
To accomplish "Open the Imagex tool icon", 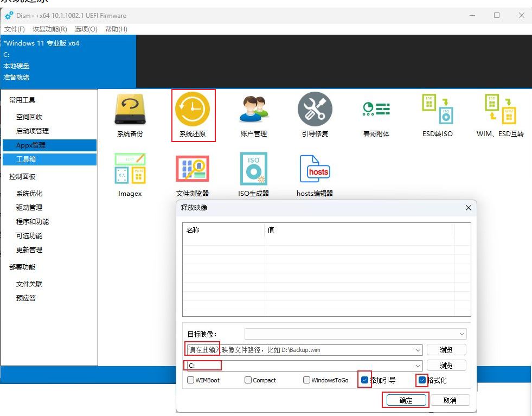I will [130, 169].
